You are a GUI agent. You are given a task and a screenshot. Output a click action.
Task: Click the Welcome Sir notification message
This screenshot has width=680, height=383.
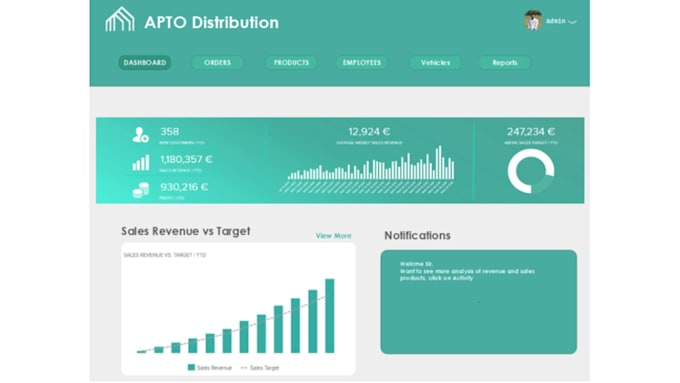pyautogui.click(x=467, y=271)
